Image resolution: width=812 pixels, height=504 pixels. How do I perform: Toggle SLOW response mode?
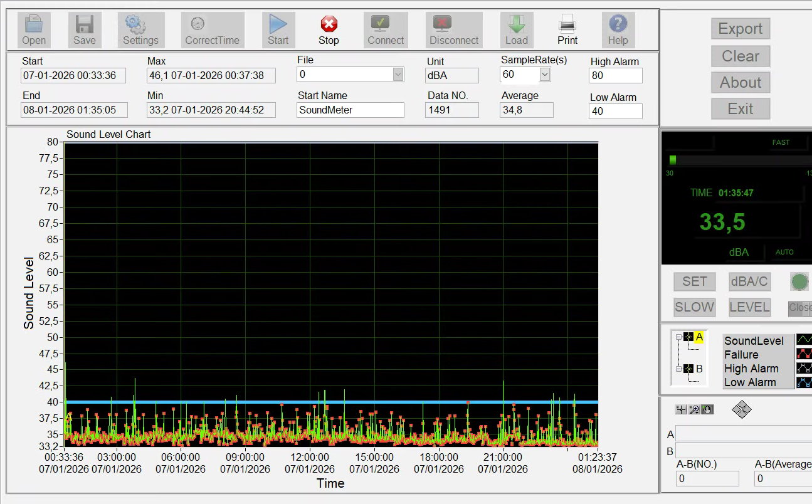click(x=694, y=307)
